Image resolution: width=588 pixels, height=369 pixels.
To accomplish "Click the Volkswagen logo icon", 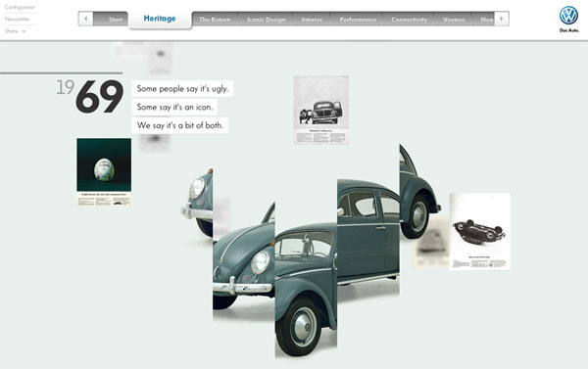I will click(568, 16).
